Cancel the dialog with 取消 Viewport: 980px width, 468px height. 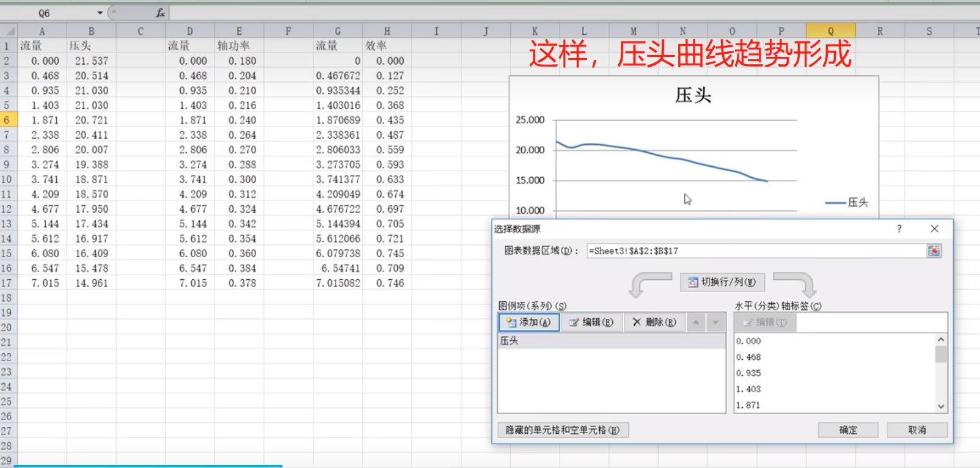click(x=917, y=430)
